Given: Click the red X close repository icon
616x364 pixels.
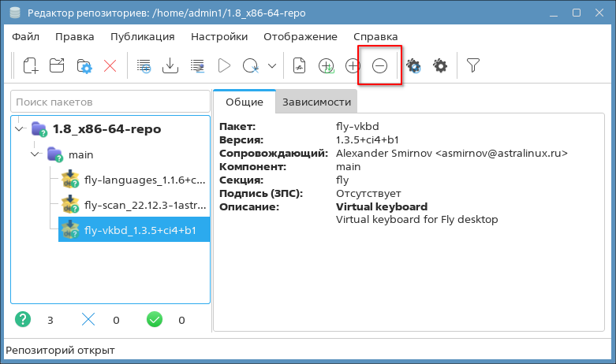Looking at the screenshot, I should pos(110,66).
